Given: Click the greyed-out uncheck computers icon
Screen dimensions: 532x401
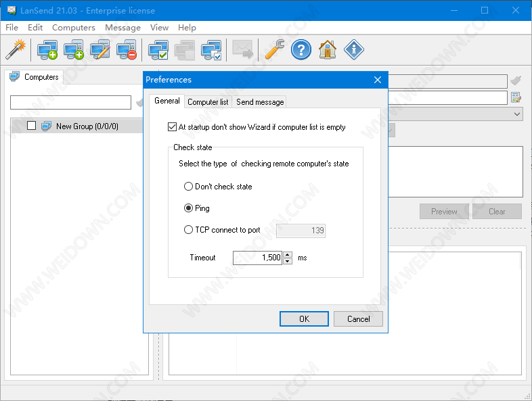Looking at the screenshot, I should (185, 49).
